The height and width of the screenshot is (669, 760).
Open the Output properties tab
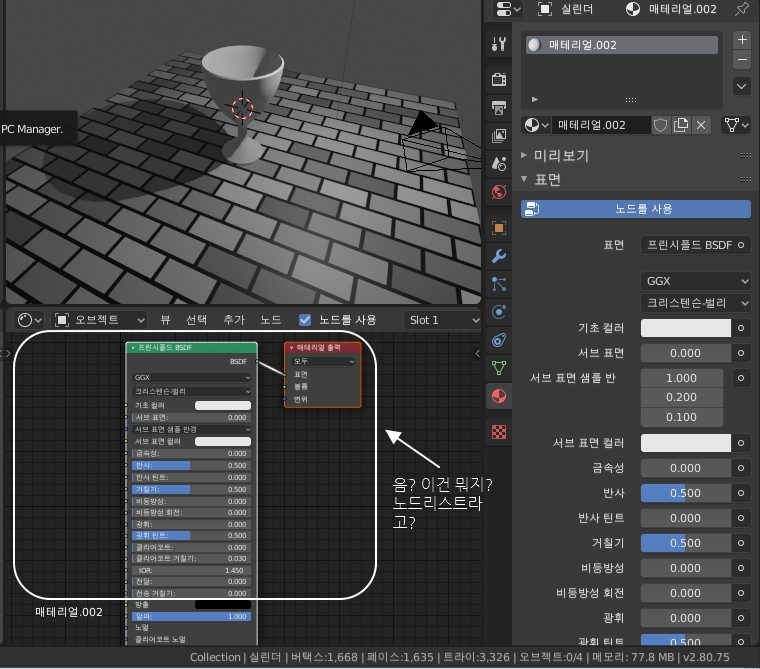[499, 107]
